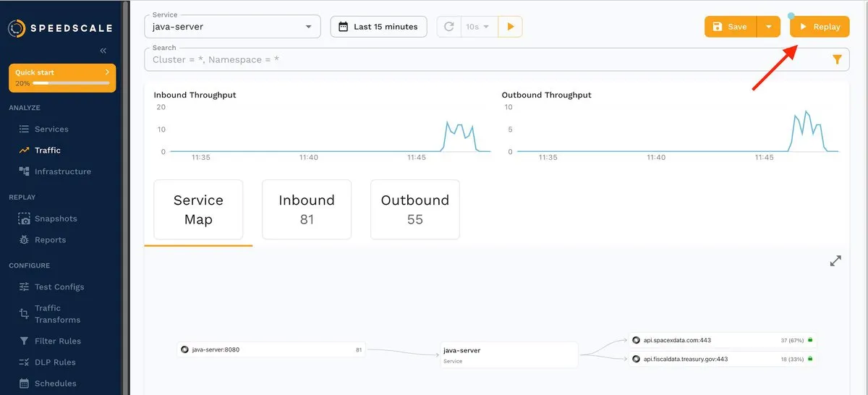The width and height of the screenshot is (868, 395).
Task: Open the 10s refresh interval dropdown
Action: tap(478, 27)
